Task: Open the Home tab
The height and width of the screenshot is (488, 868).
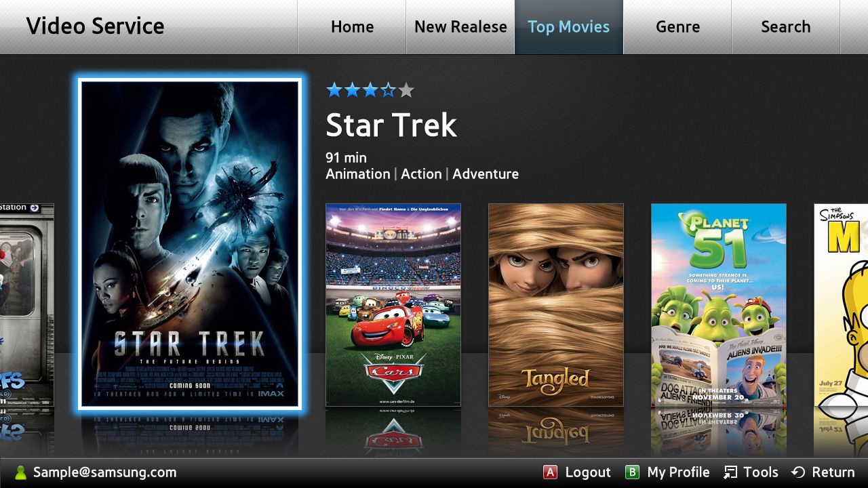Action: coord(352,27)
